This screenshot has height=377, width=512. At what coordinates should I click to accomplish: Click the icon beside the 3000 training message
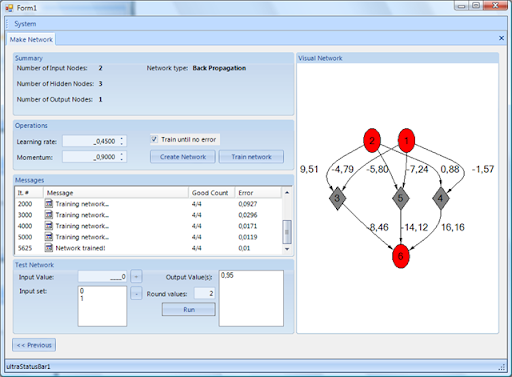[49, 215]
